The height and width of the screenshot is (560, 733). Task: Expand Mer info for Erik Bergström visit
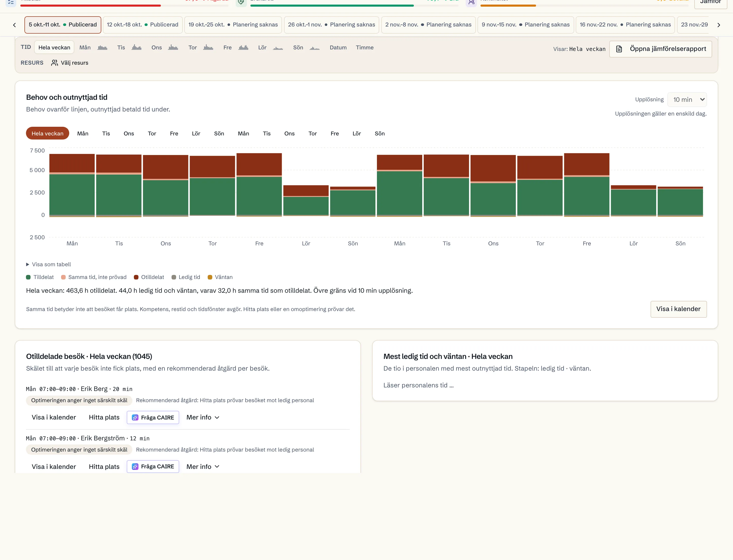coord(203,466)
